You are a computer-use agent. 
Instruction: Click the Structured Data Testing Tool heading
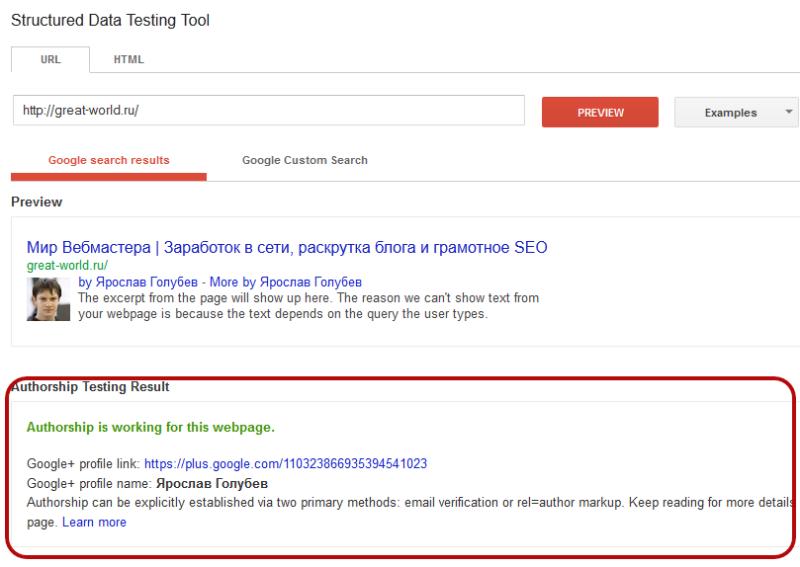pyautogui.click(x=110, y=20)
